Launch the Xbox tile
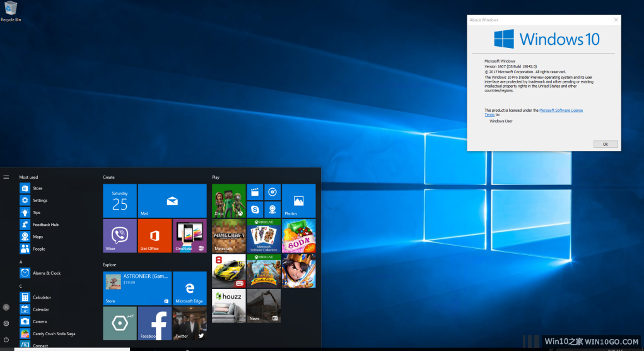 coord(228,201)
